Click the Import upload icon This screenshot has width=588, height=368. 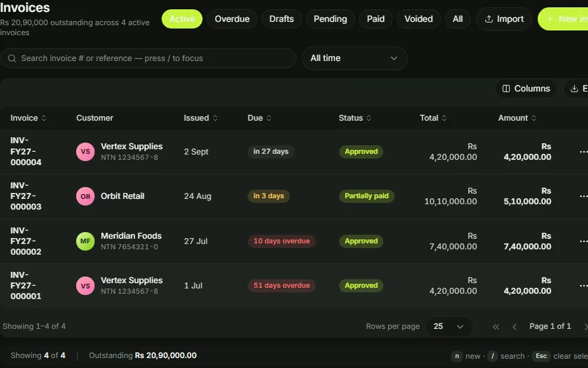tap(489, 19)
